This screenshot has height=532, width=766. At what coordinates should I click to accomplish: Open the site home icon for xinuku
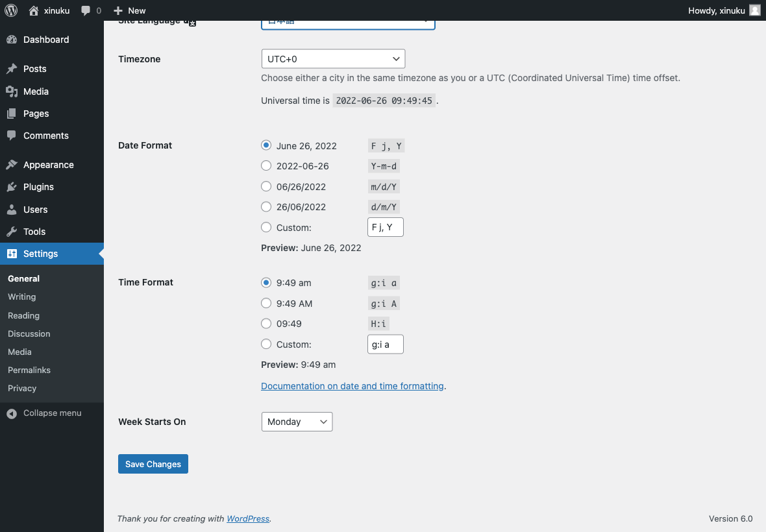[x=34, y=10]
